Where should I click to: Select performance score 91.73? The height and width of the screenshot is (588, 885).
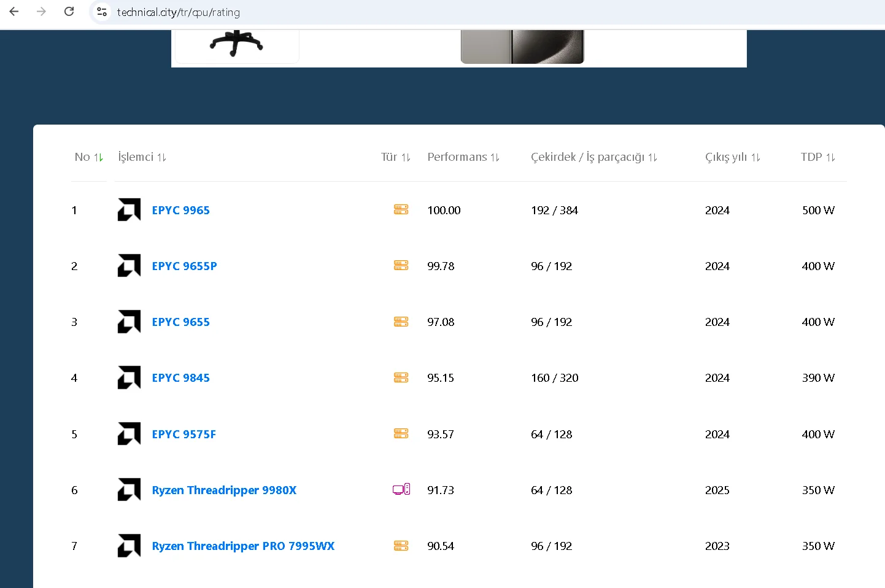point(441,490)
